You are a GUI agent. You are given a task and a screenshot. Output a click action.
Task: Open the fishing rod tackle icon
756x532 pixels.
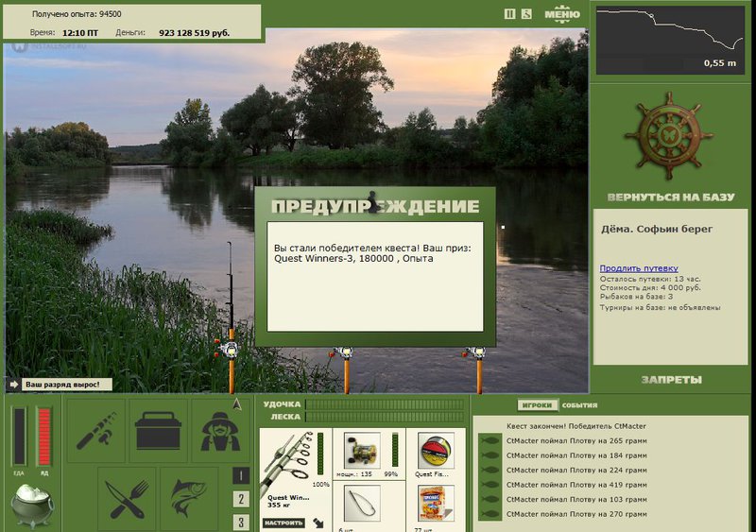[x=96, y=430]
